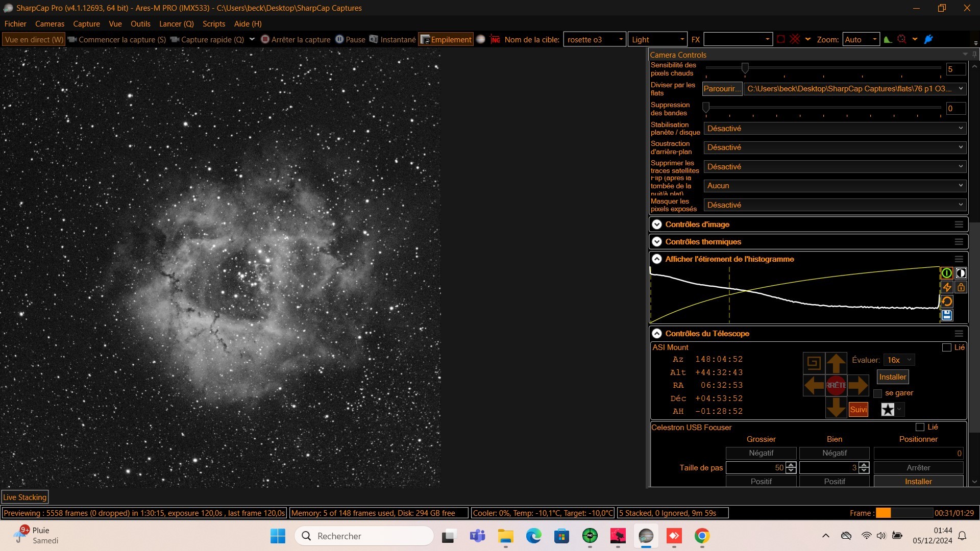Open the Capture menu
The height and width of the screenshot is (551, 980).
point(86,24)
